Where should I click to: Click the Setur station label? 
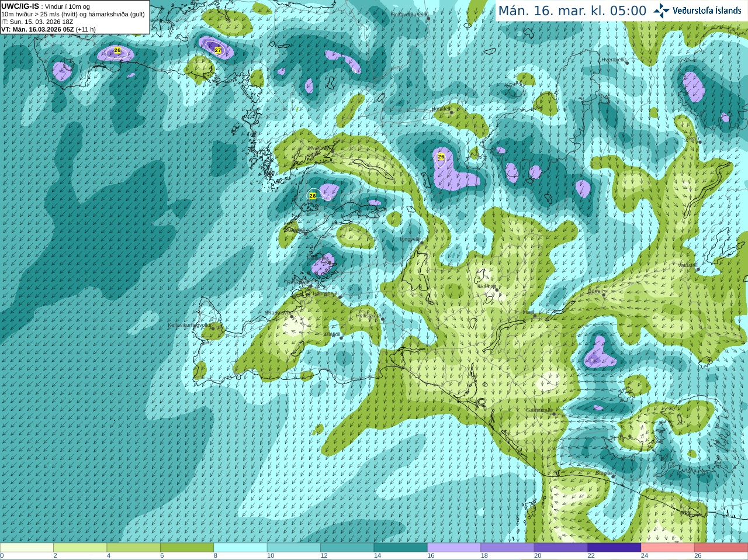coord(692,139)
